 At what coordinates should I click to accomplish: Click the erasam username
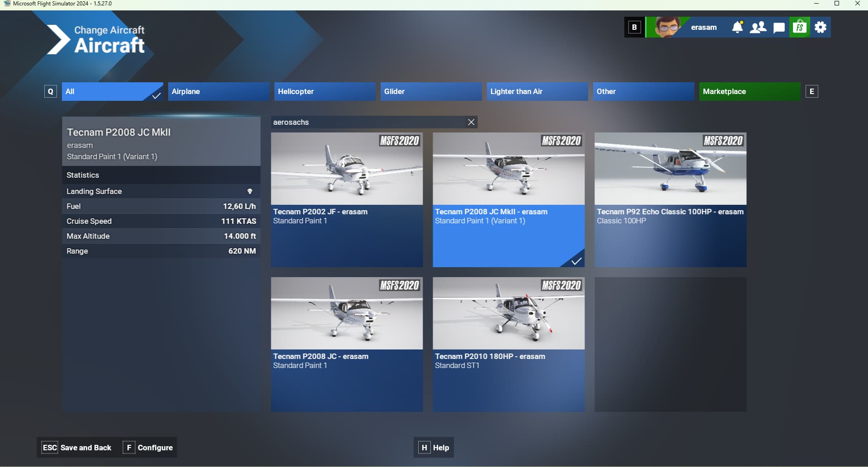(x=703, y=27)
